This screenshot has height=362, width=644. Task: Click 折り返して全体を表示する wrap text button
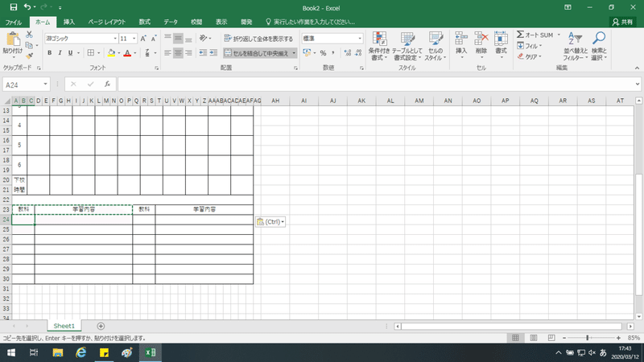(x=258, y=39)
